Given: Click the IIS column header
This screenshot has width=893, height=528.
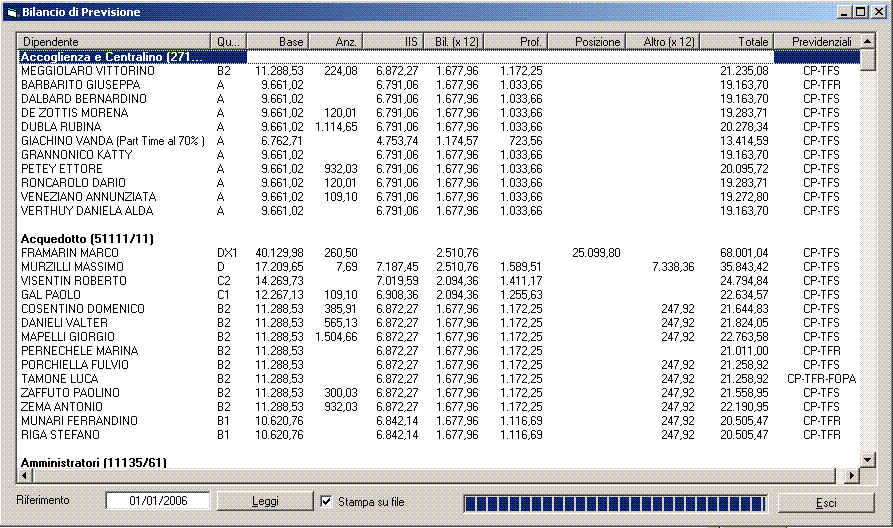Looking at the screenshot, I should point(393,42).
